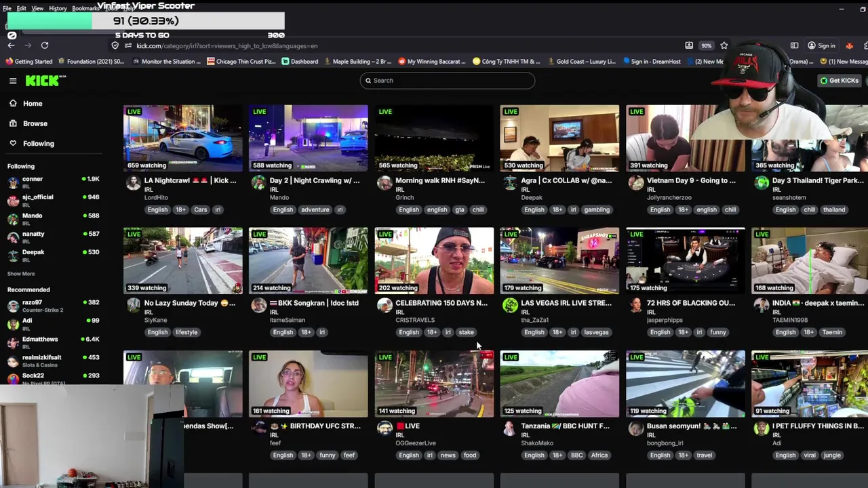Click ItsmeSaiman channel avatar
The image size is (868, 488).
click(258, 305)
